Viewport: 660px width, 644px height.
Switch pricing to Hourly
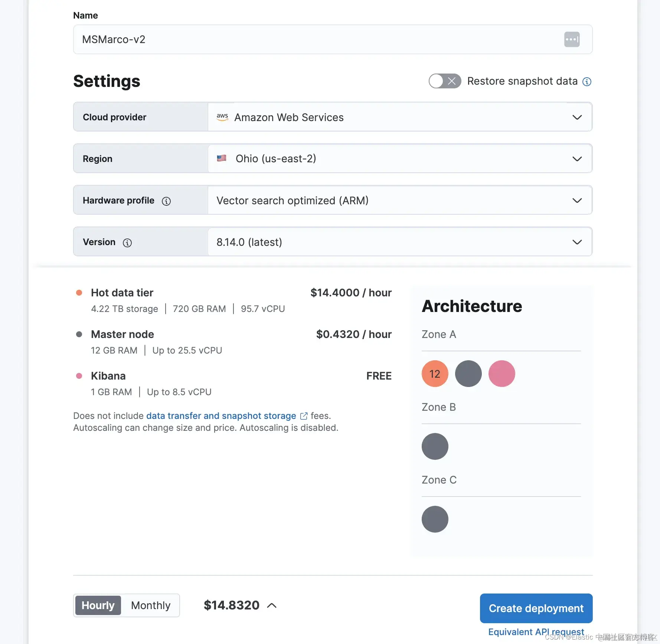coord(98,605)
